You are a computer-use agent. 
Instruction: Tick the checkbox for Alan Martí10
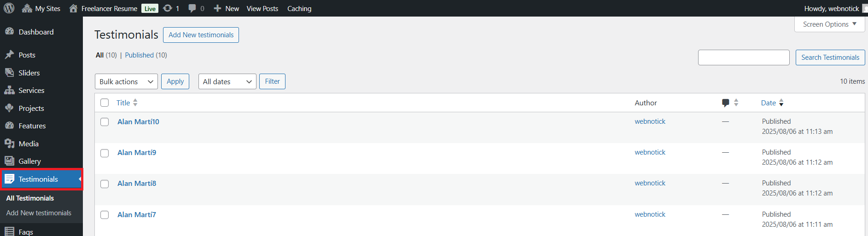pos(105,122)
